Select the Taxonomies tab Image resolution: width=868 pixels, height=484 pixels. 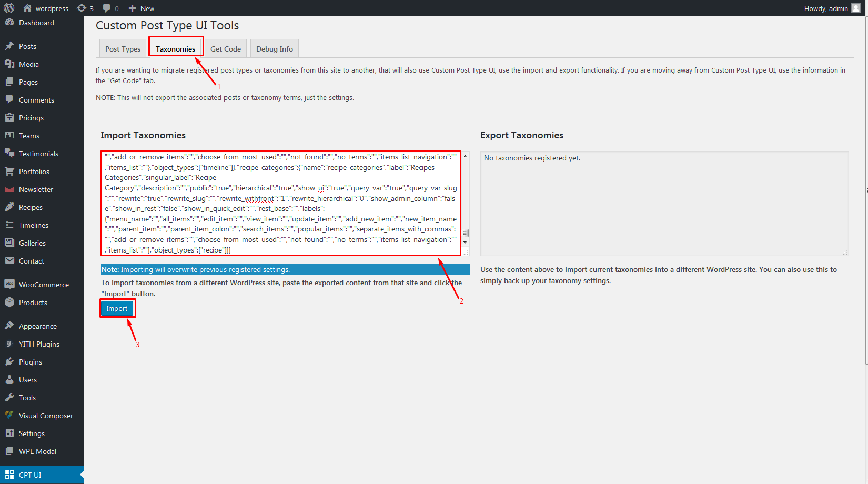[175, 49]
